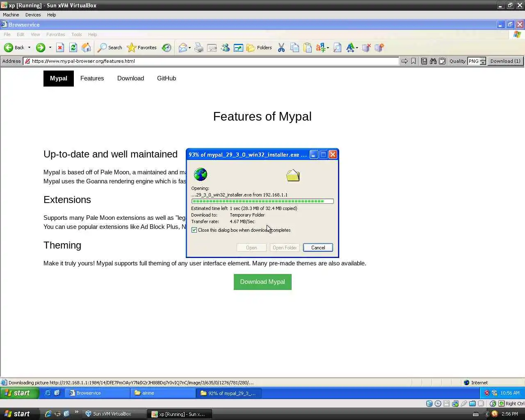Open the History clock icon
Image resolution: width=525 pixels, height=420 pixels.
[166, 48]
